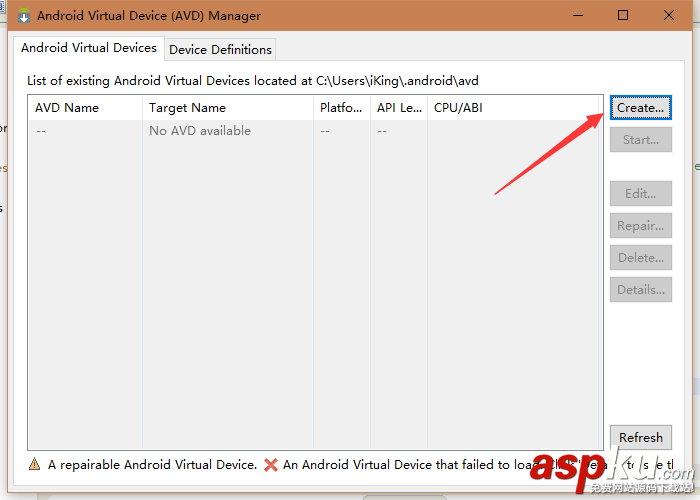Click the Start... button

[640, 140]
